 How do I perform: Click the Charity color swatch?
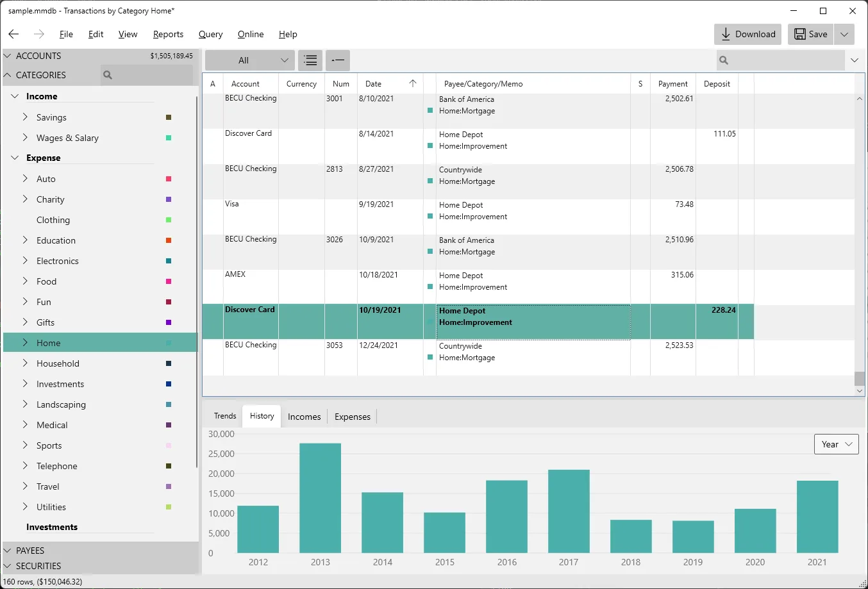[169, 199]
